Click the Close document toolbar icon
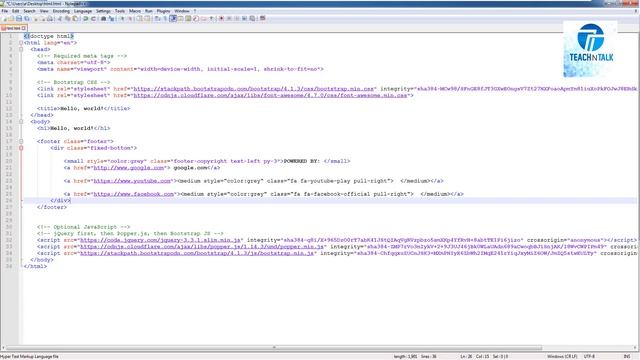The height and width of the screenshot is (360, 640). pyautogui.click(x=36, y=18)
